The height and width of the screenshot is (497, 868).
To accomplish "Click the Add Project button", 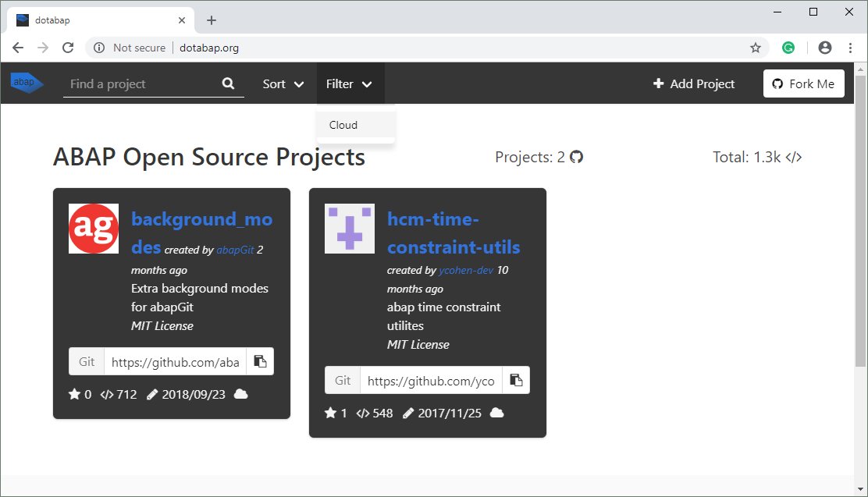I will [x=694, y=84].
